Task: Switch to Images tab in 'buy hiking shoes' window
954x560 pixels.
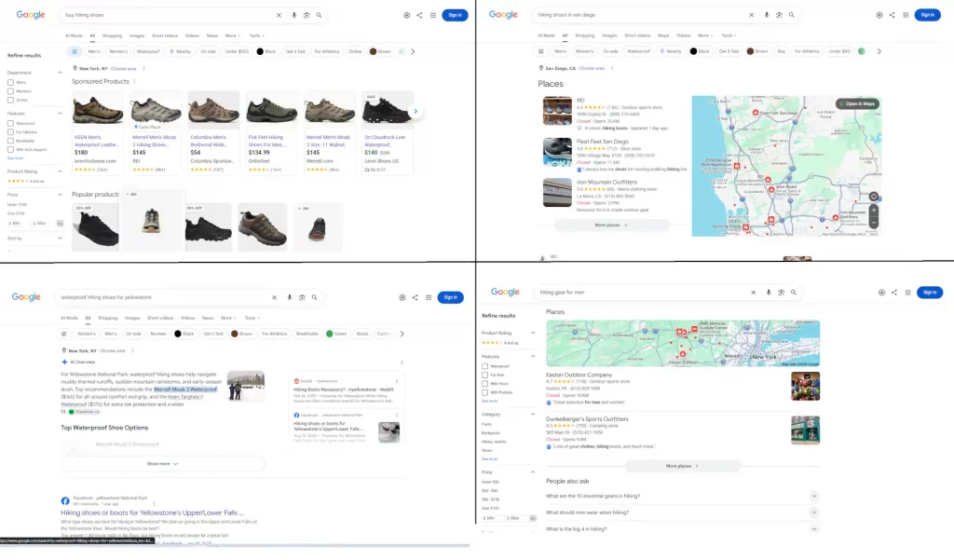Action: [137, 36]
